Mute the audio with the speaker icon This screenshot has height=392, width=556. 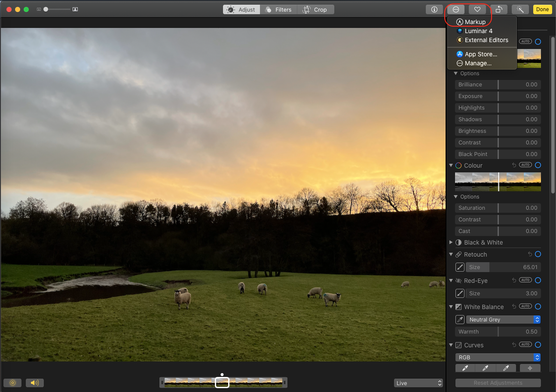[x=35, y=383]
